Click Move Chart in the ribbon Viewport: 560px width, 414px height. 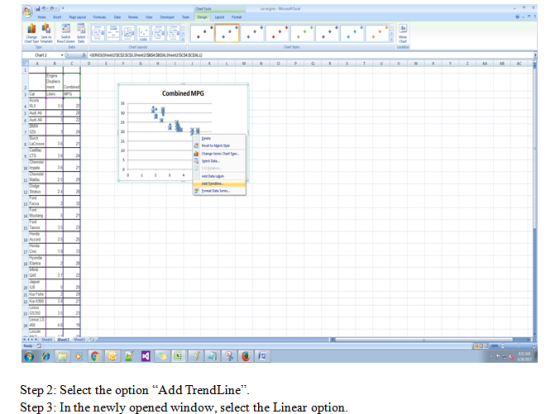click(403, 33)
